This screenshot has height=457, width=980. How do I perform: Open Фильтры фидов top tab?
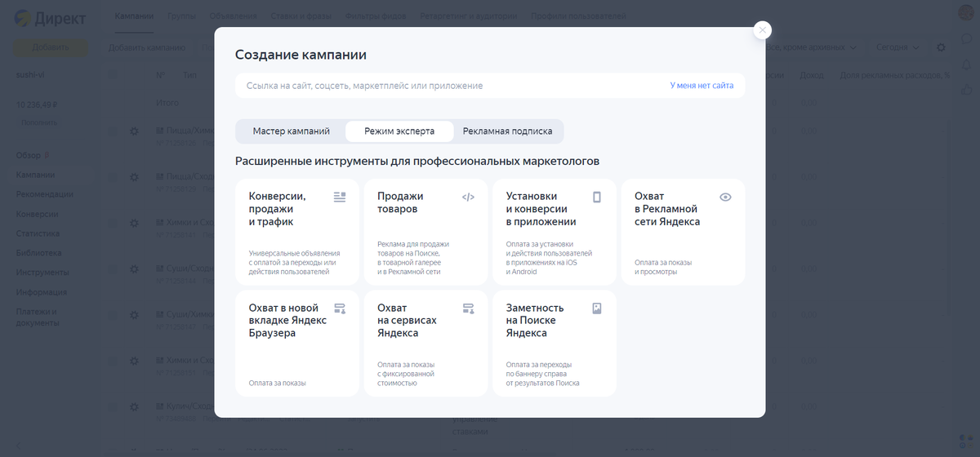point(376,16)
